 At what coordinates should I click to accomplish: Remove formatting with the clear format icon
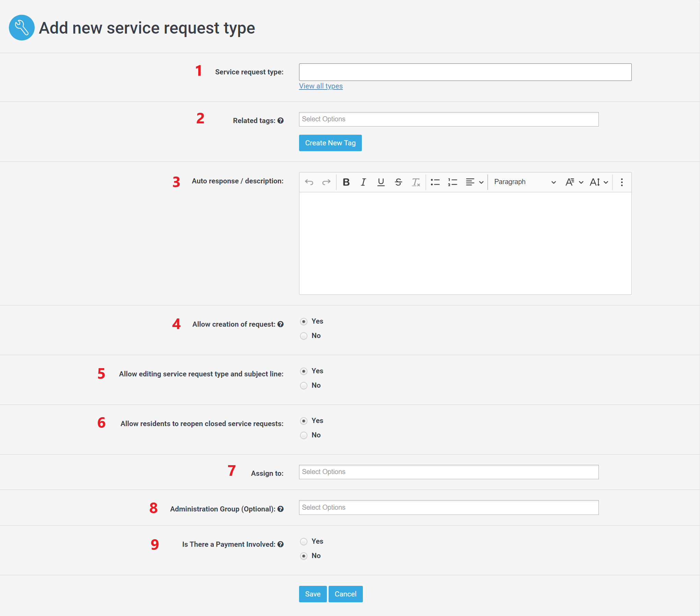point(416,182)
